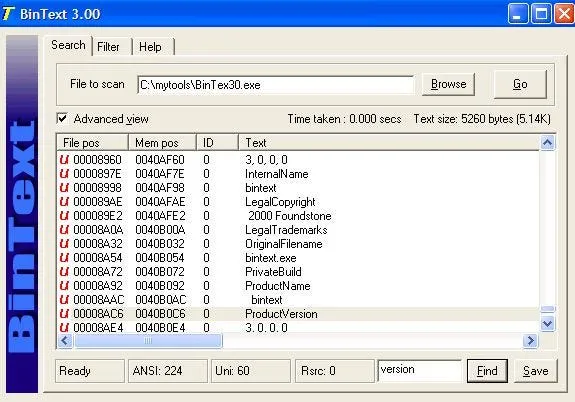Select the 'ProductVersion' text entry
This screenshot has width=575, height=402.
coord(281,314)
